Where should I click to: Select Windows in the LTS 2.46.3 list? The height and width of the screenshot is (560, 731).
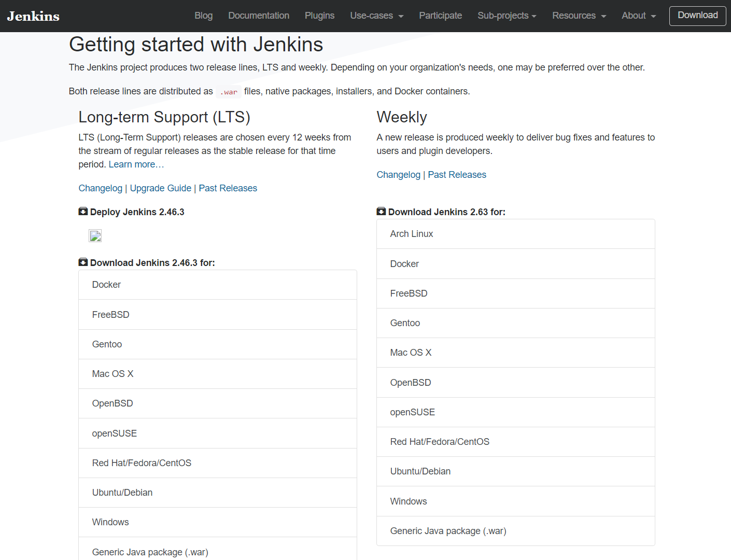pos(218,522)
